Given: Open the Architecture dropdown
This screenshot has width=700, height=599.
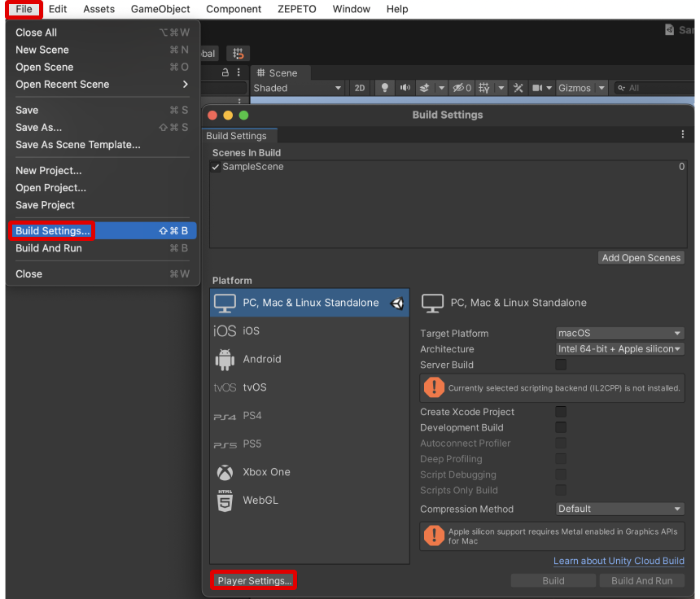Looking at the screenshot, I should [x=619, y=348].
